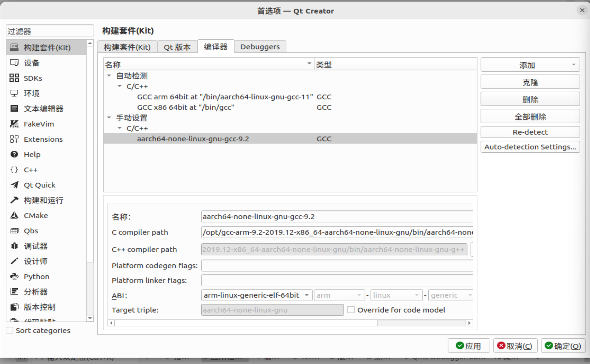Open the 添加 dropdown button
This screenshot has height=364, width=590.
click(x=530, y=65)
